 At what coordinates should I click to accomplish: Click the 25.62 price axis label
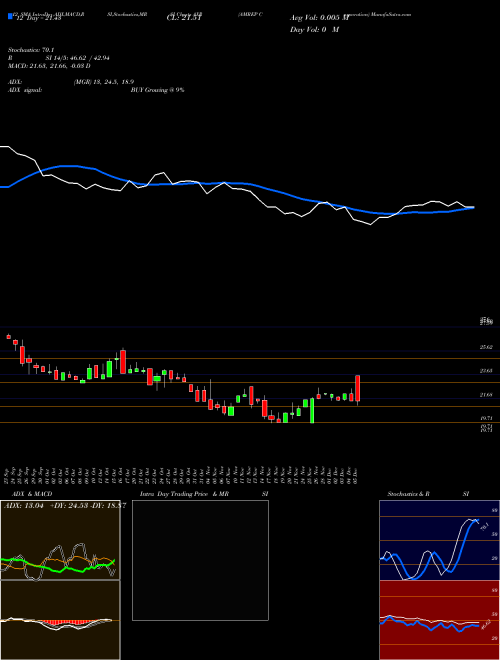tap(486, 347)
